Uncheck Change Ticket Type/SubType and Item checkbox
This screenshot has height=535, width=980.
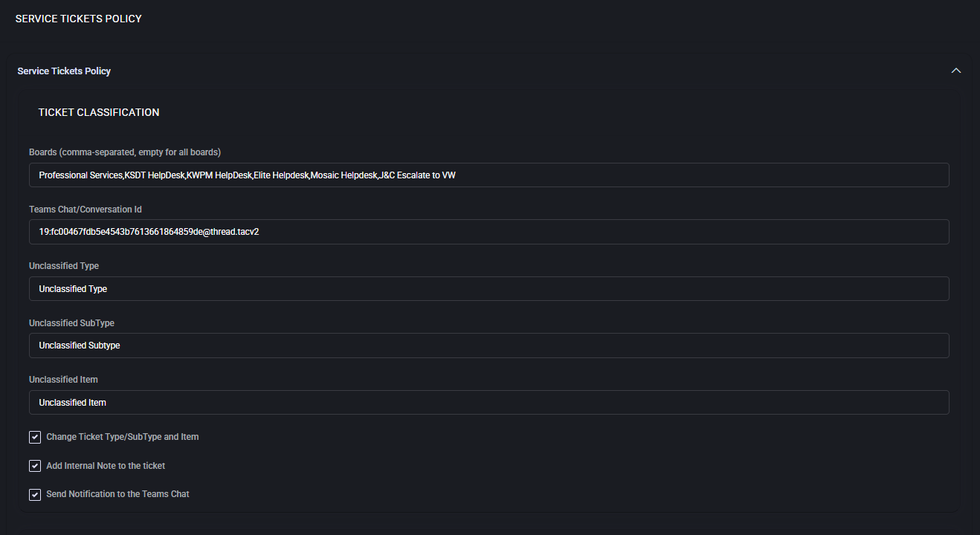35,437
